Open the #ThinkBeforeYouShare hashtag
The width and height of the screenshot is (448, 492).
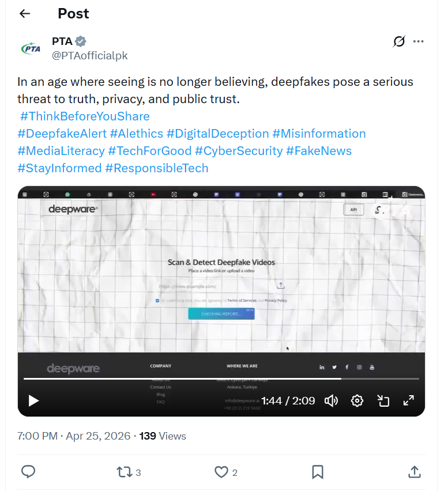click(85, 116)
